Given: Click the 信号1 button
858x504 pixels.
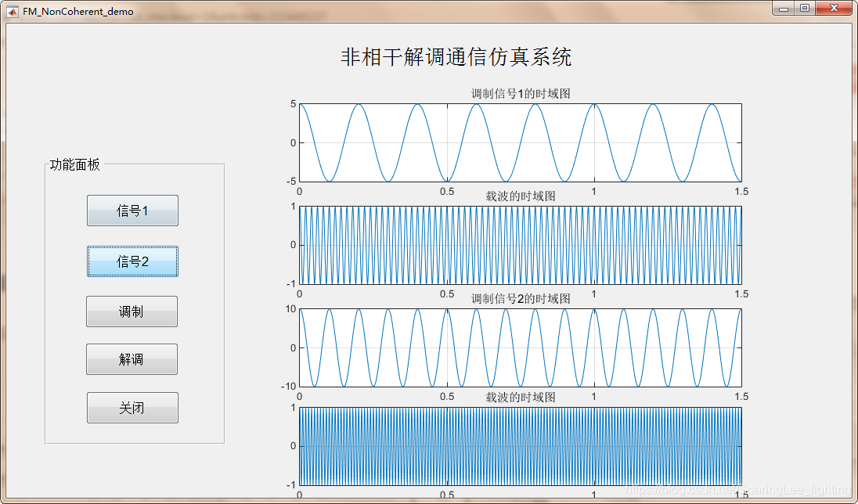Looking at the screenshot, I should tap(132, 211).
